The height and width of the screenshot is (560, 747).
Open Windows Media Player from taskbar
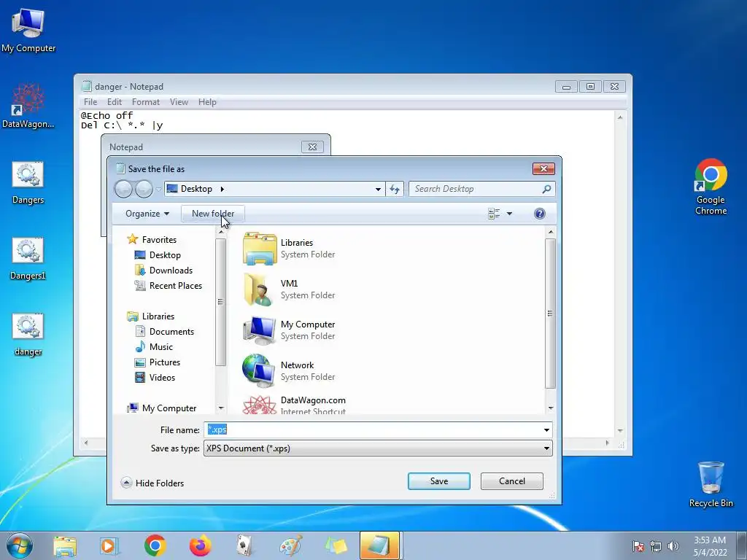[x=109, y=545]
